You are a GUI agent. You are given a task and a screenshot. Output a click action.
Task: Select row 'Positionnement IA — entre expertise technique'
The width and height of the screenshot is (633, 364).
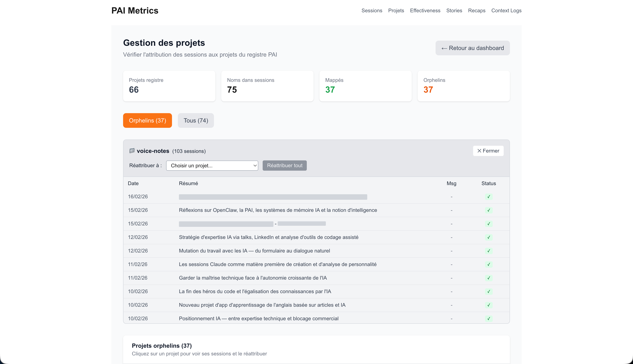316,318
